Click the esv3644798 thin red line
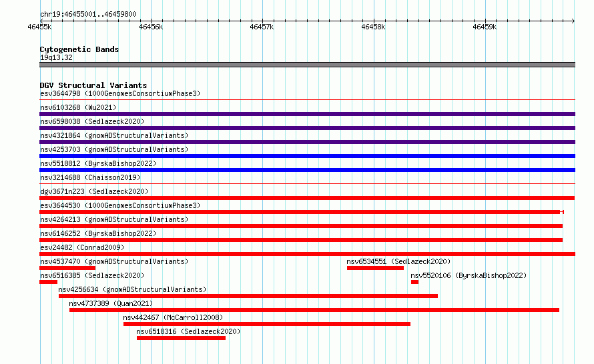Viewport: 594px width, 364px height. tap(307, 100)
